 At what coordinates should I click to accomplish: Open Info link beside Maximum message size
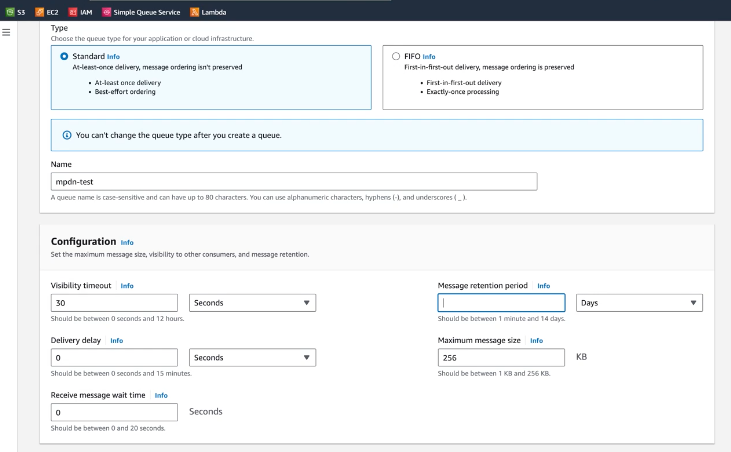pyautogui.click(x=536, y=340)
